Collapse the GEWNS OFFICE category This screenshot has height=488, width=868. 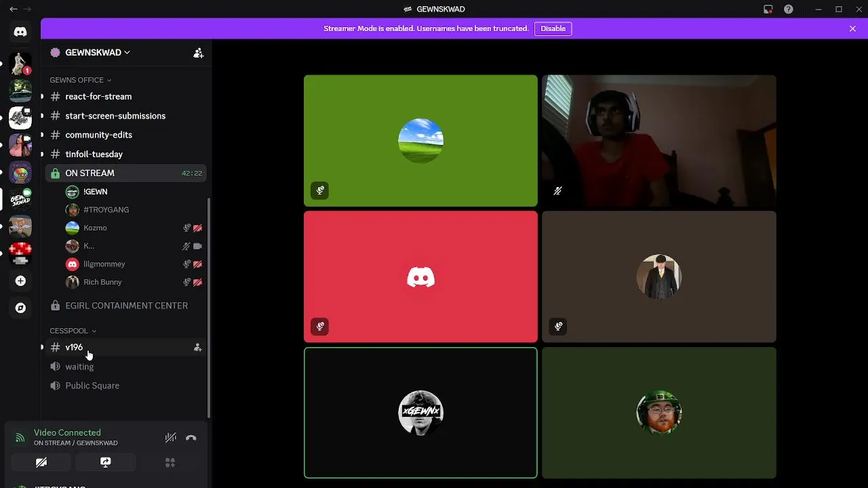point(80,80)
